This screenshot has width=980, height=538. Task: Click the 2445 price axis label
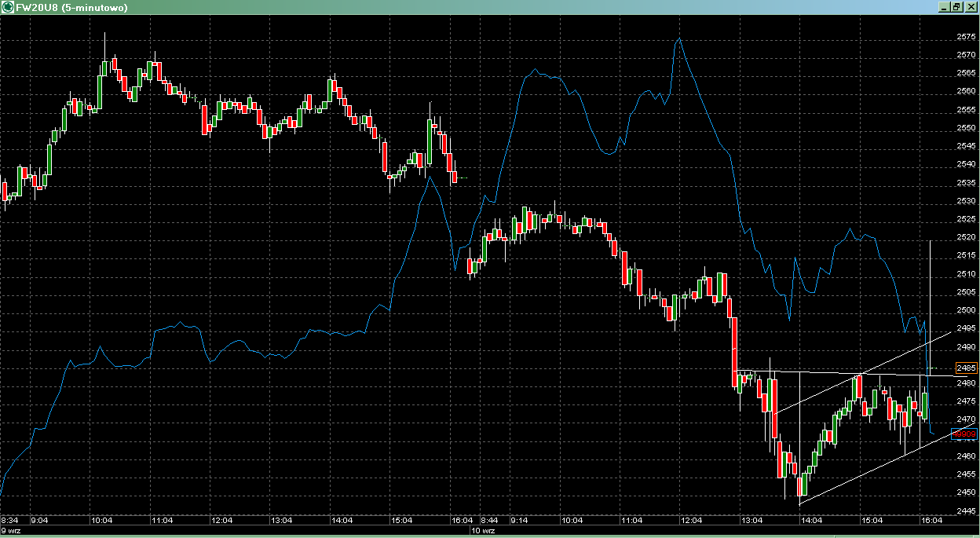click(x=966, y=511)
